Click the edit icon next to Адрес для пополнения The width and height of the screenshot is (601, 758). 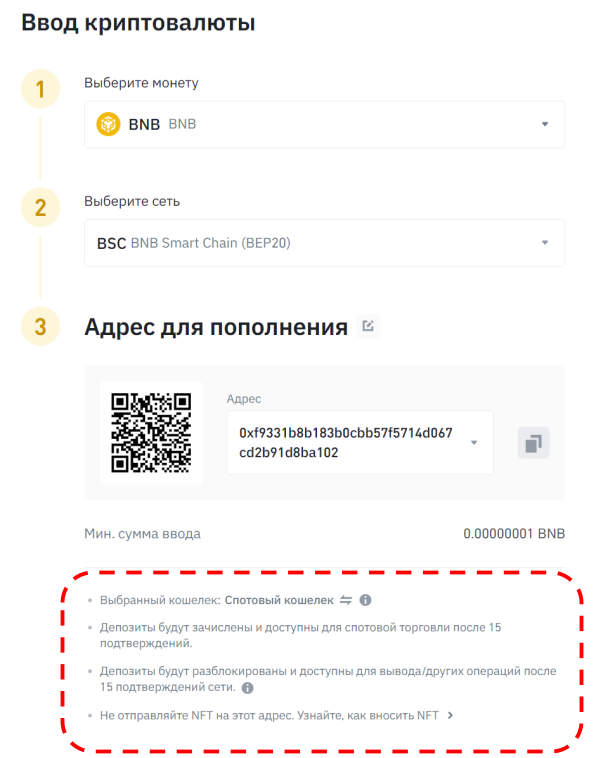368,326
